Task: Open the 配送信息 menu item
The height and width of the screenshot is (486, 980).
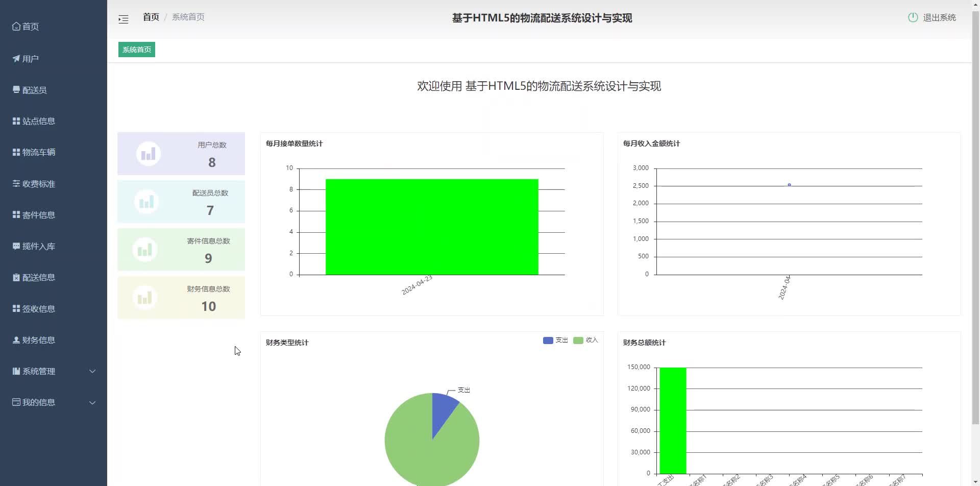Action: [x=54, y=277]
